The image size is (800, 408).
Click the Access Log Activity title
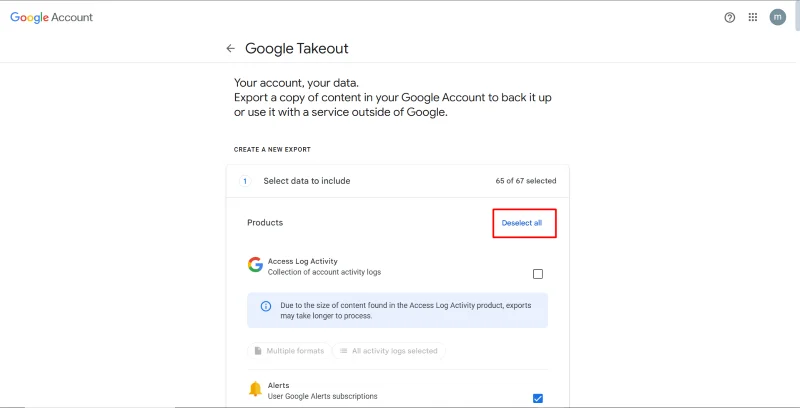tap(303, 261)
